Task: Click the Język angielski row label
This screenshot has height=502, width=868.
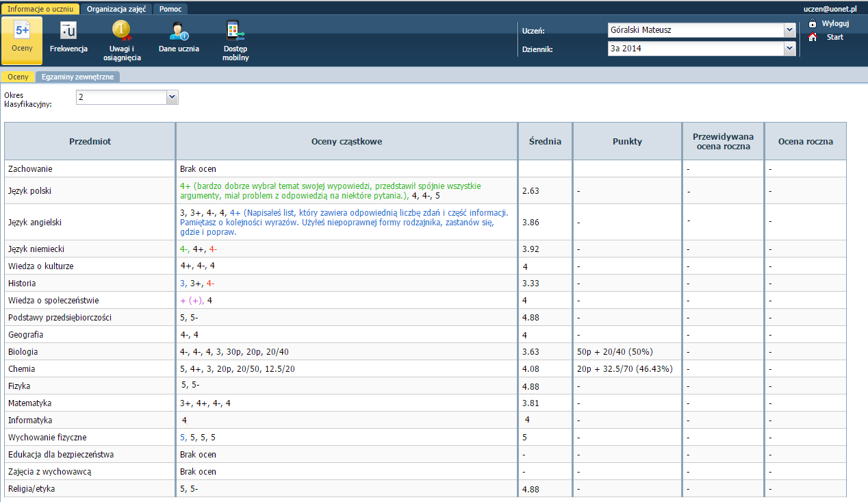Action: 34,222
